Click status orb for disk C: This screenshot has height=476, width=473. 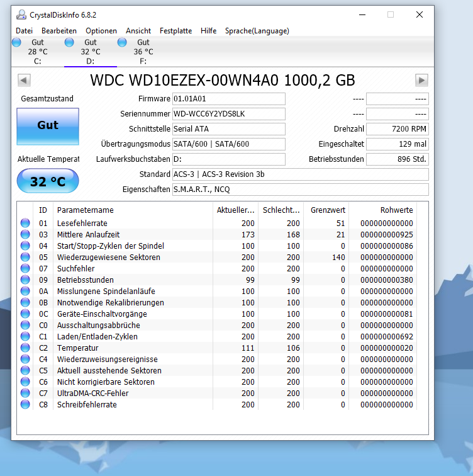[17, 42]
